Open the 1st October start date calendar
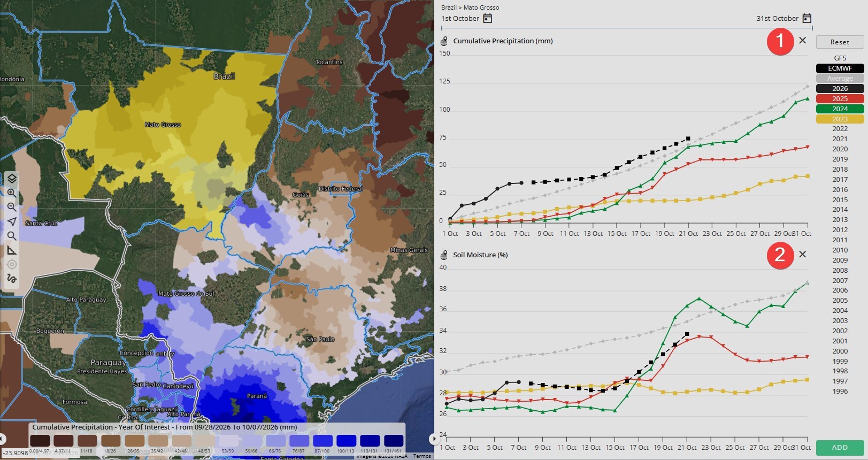868x460 pixels. [487, 19]
